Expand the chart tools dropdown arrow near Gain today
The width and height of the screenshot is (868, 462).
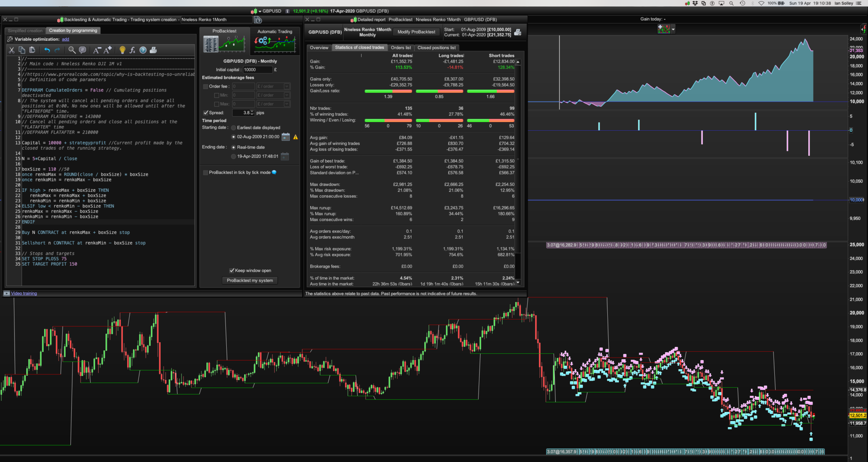click(673, 29)
